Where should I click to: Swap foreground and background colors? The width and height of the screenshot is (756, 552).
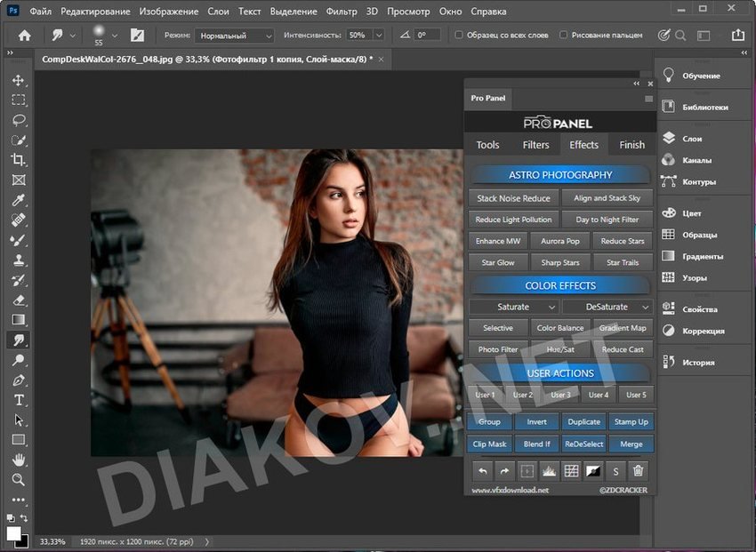24,518
